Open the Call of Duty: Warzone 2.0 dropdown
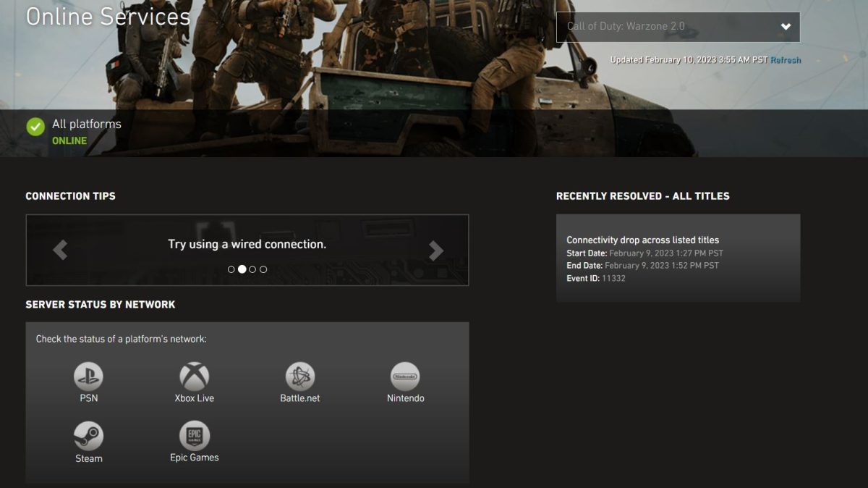This screenshot has height=488, width=868. [x=678, y=27]
